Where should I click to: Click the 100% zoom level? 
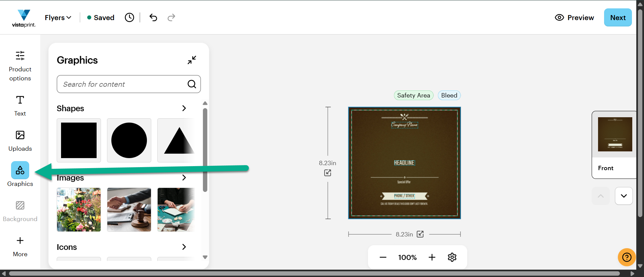click(408, 257)
